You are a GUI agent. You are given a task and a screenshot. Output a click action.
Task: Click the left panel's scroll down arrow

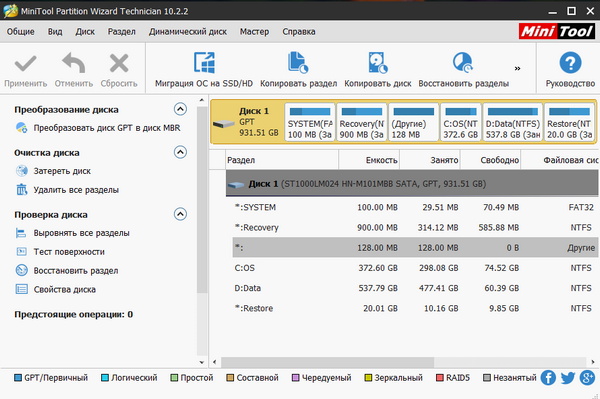[202, 362]
